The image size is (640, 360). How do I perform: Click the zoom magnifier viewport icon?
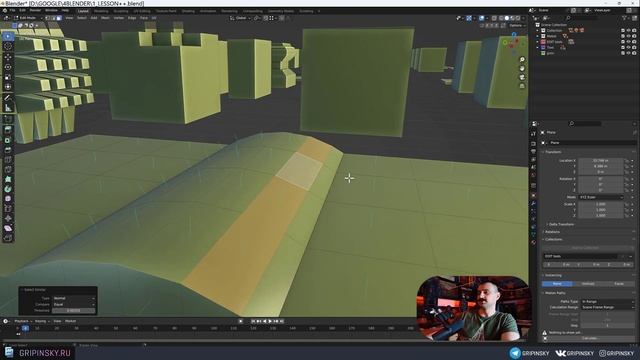(522, 60)
